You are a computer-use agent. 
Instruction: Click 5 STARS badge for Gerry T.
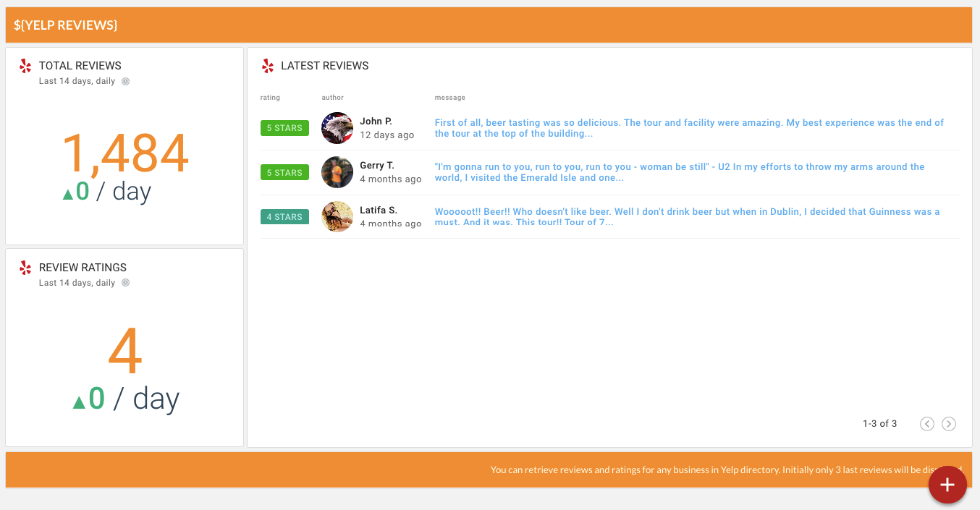[284, 172]
